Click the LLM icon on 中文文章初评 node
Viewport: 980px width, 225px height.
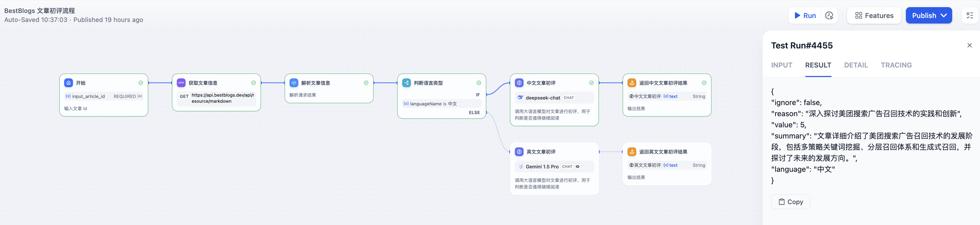[519, 83]
